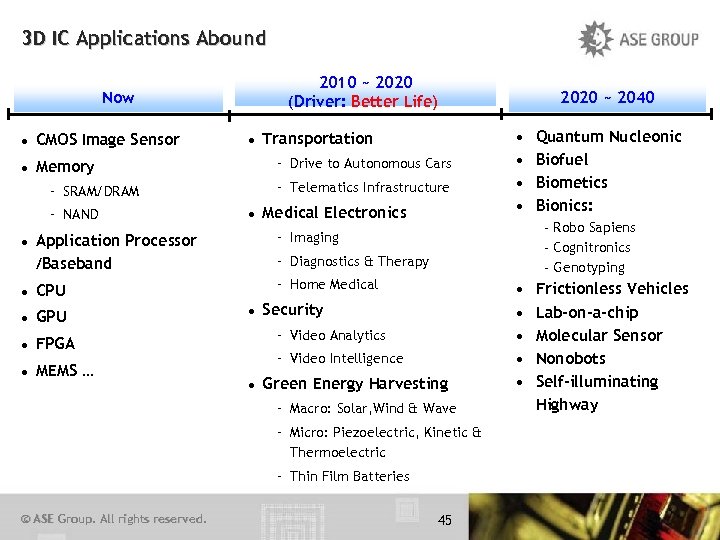Image resolution: width=720 pixels, height=540 pixels.
Task: Click the 'Memory' bullet
Action: 65,167
